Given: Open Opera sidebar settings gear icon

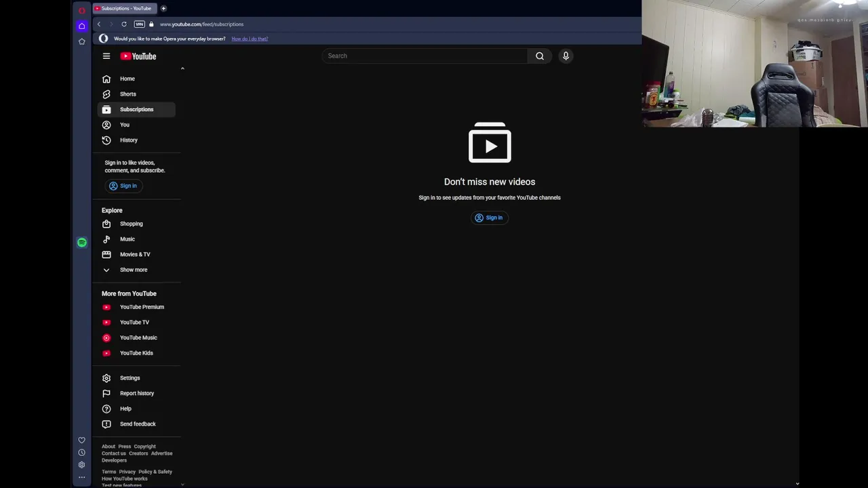Looking at the screenshot, I should point(82,464).
